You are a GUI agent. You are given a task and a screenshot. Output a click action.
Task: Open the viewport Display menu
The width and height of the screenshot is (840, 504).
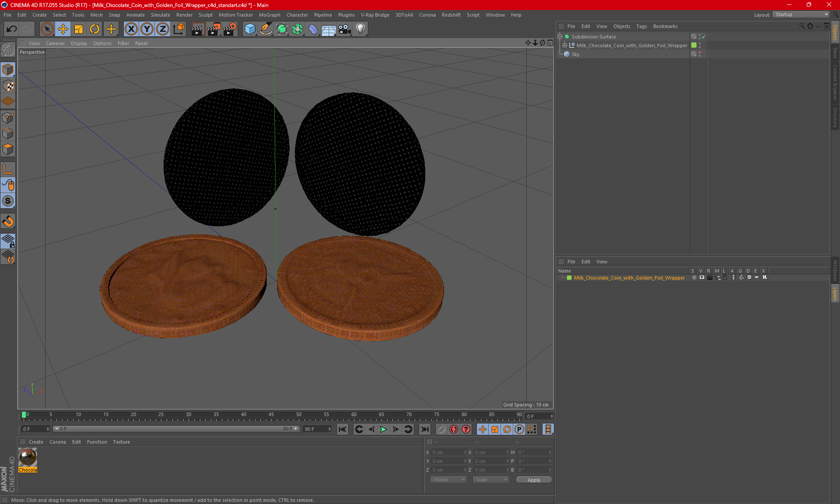click(79, 43)
